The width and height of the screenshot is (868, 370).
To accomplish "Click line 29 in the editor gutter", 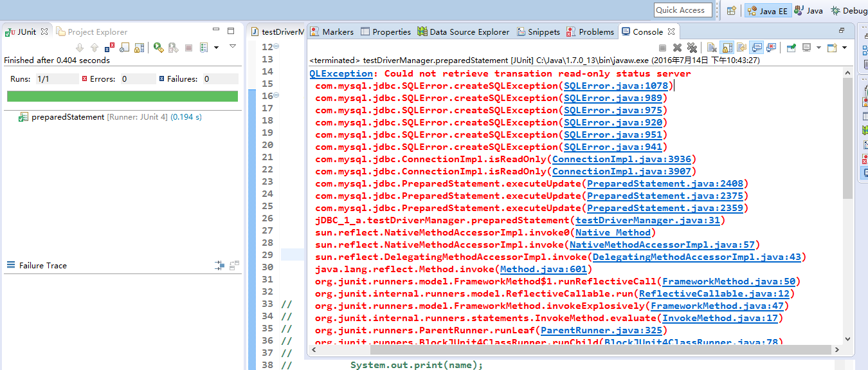I will pyautogui.click(x=267, y=255).
